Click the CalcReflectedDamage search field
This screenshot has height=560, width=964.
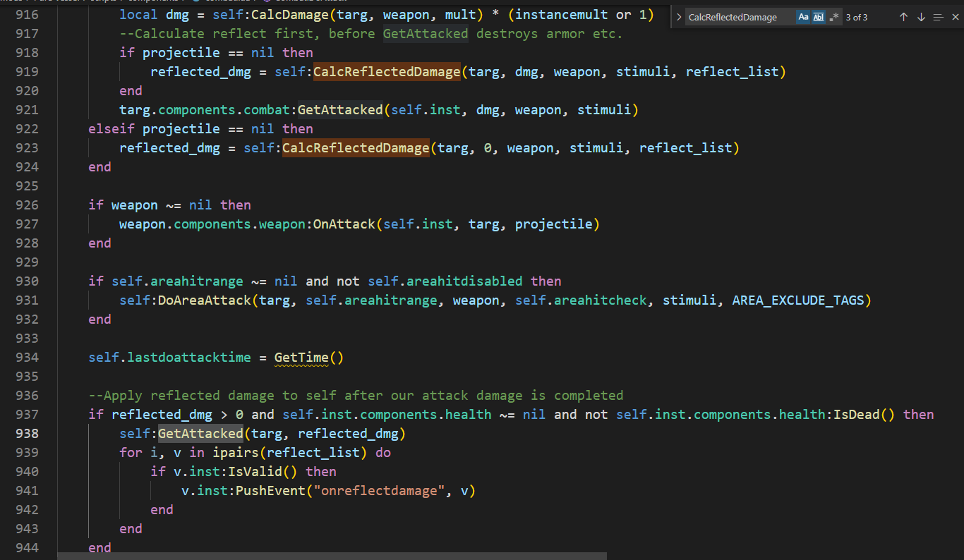741,17
